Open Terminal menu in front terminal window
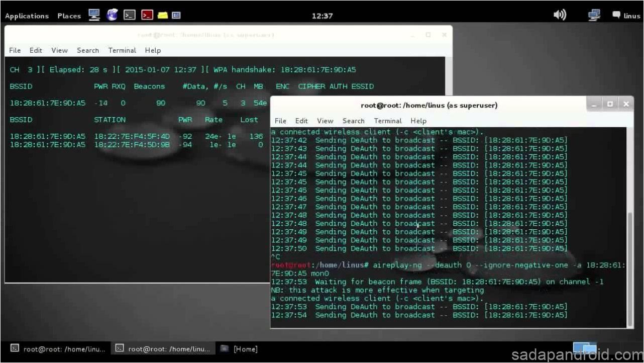The height and width of the screenshot is (363, 644). [x=388, y=121]
